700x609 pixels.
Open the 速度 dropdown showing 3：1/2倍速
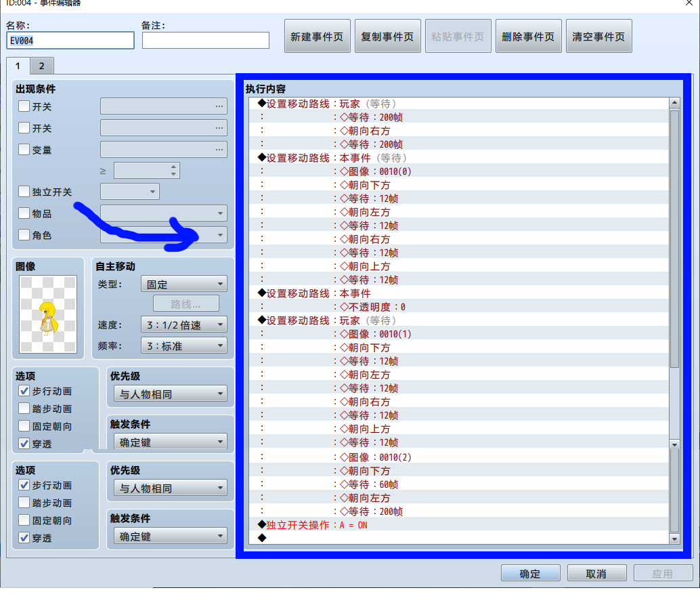coord(184,325)
